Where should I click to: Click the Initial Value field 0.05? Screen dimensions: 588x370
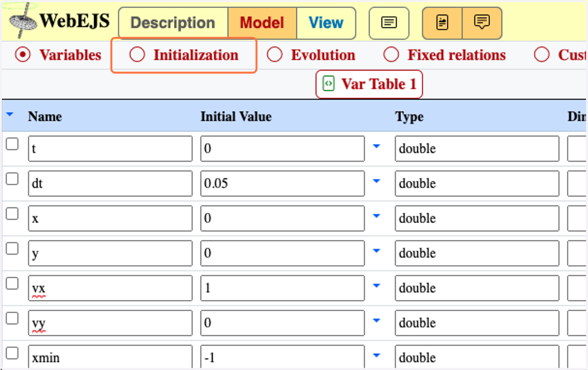click(283, 183)
